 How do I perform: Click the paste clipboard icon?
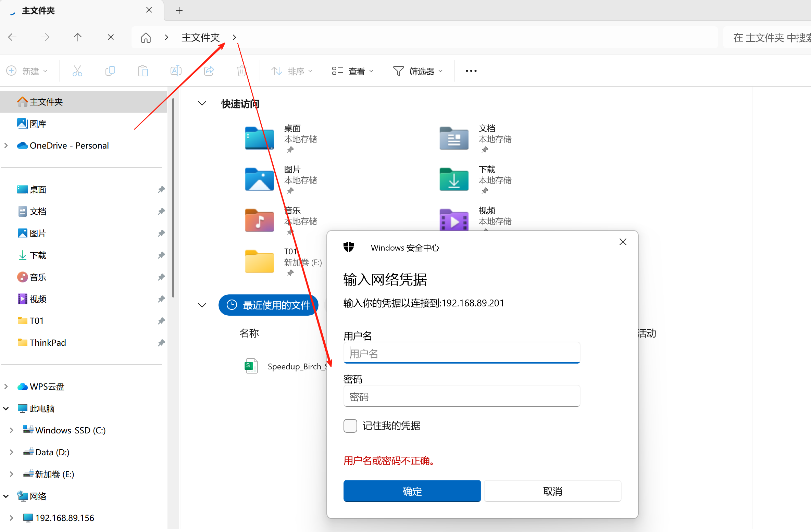(143, 71)
